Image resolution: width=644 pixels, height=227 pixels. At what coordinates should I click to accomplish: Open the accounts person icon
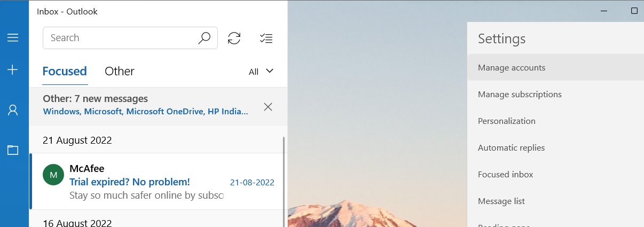[13, 110]
